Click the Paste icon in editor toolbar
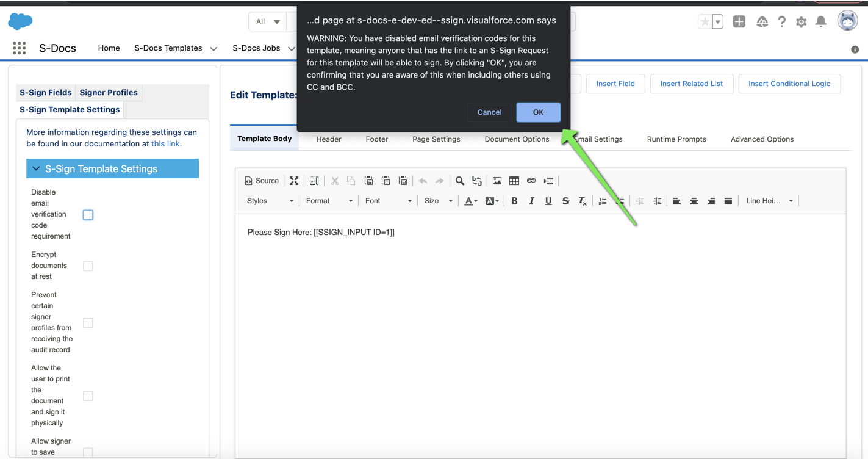This screenshot has width=868, height=459. 368,181
